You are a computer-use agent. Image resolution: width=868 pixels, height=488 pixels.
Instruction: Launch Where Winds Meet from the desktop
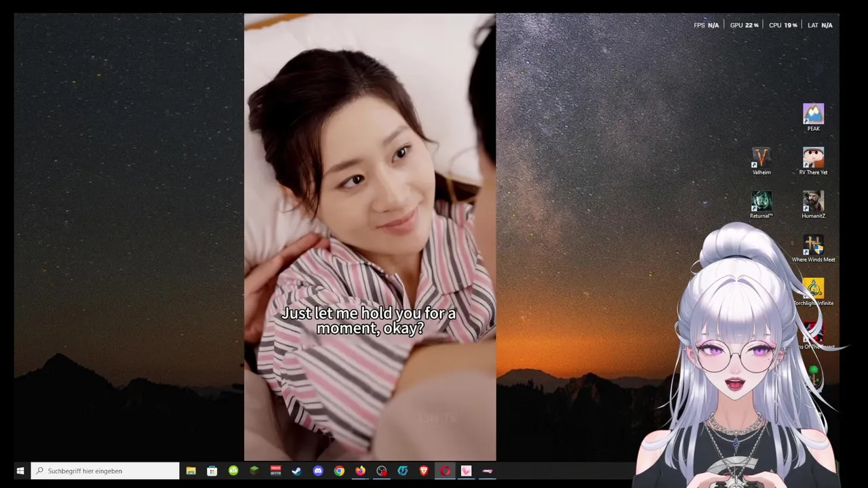click(x=813, y=249)
